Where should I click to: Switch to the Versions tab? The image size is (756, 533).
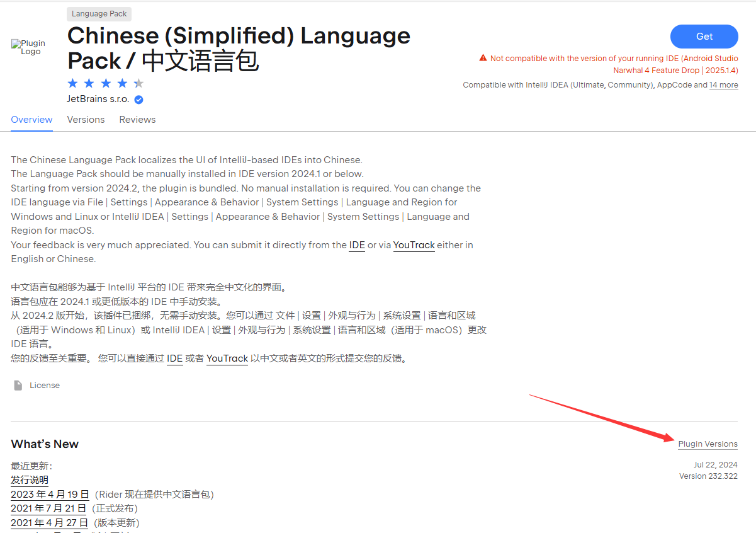(86, 120)
